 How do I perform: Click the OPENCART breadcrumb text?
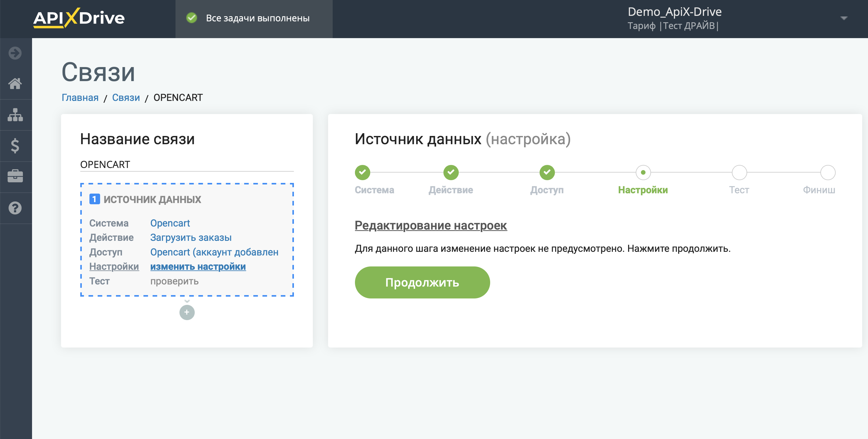pos(178,98)
